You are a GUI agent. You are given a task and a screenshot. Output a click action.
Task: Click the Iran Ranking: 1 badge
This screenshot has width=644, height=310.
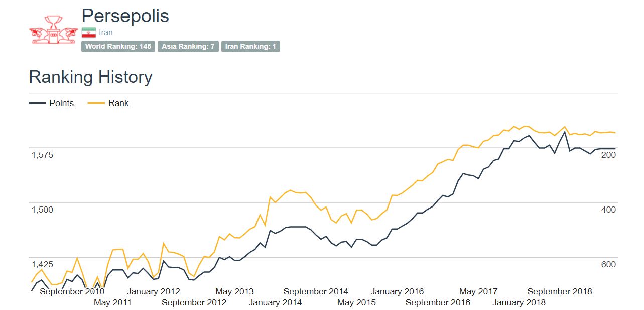(x=250, y=47)
